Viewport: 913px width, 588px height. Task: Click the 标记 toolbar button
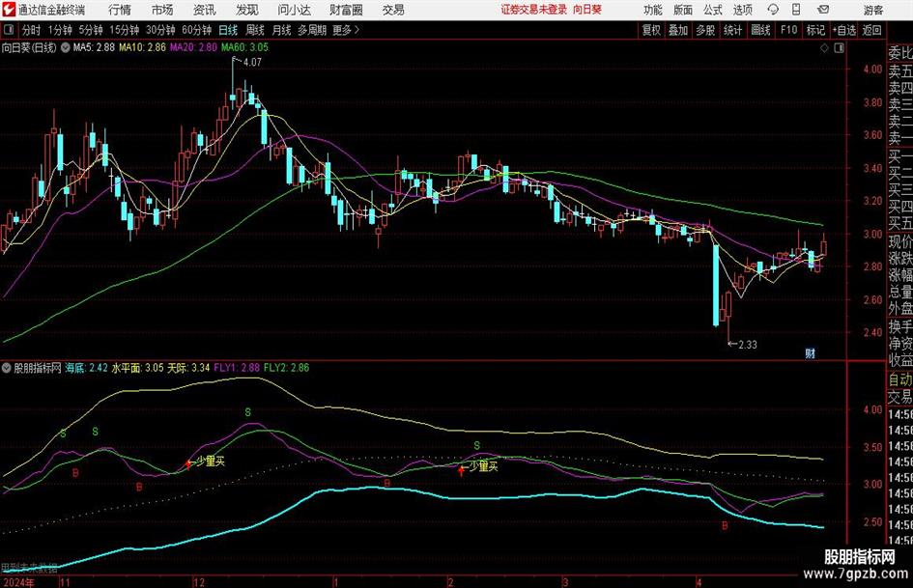pos(815,30)
